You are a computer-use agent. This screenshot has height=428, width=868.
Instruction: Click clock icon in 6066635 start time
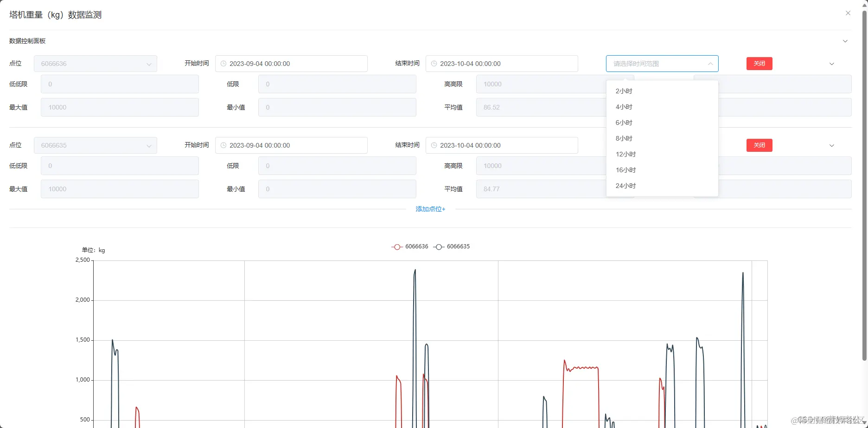(x=223, y=145)
